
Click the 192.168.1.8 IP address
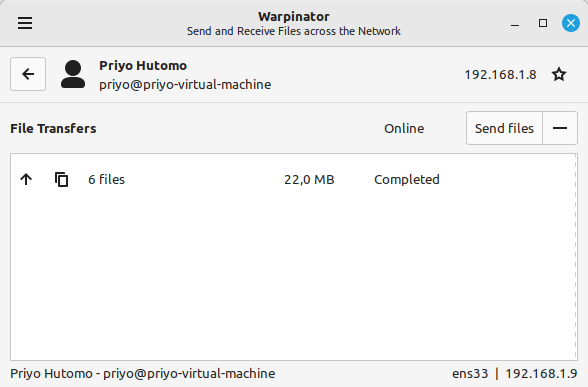[x=500, y=75]
